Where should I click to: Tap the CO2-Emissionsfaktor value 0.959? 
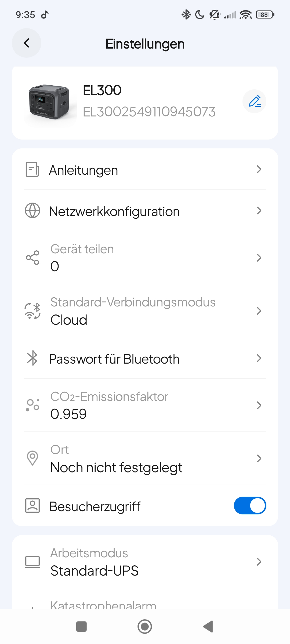68,414
